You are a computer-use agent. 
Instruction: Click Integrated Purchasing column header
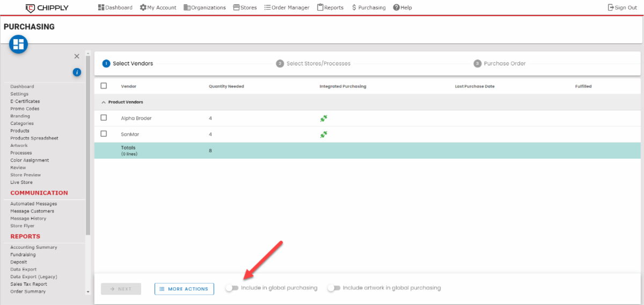[343, 86]
